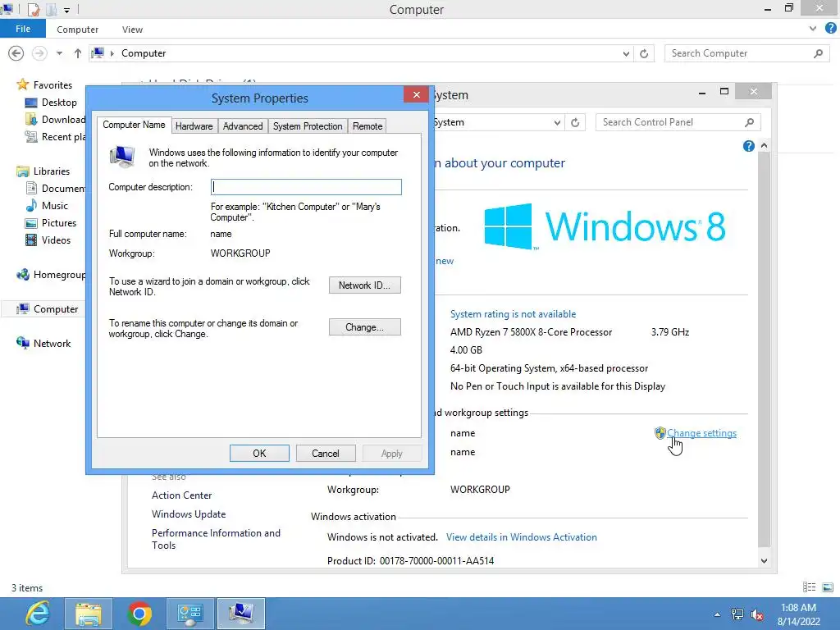Expand recent locations dropdown arrow
Image resolution: width=840 pixels, height=630 pixels.
[x=59, y=53]
